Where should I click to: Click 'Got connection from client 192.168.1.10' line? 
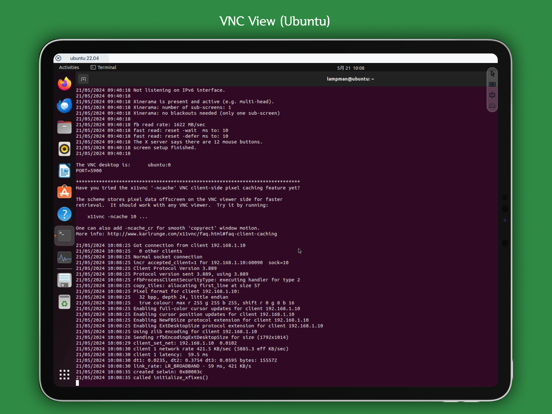coord(161,245)
